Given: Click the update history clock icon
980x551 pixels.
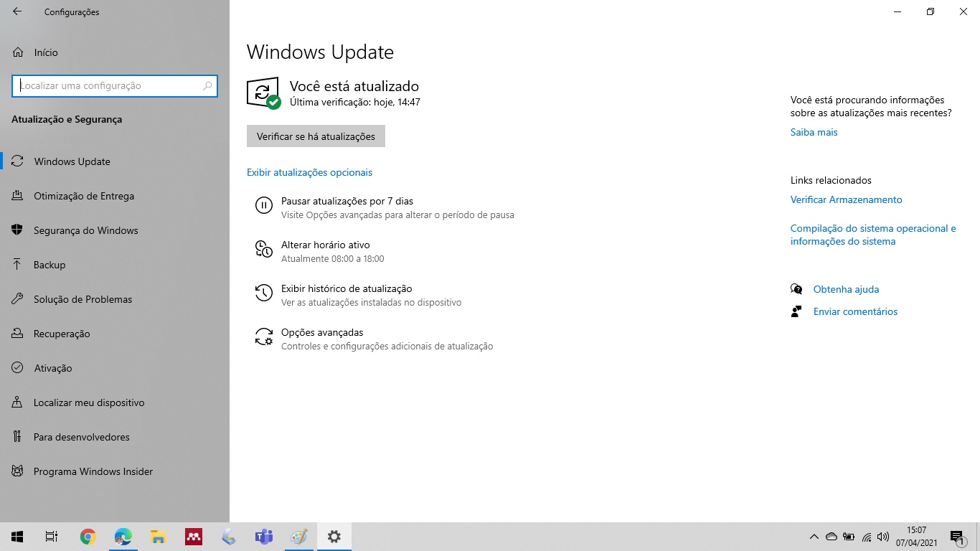Looking at the screenshot, I should (x=263, y=293).
